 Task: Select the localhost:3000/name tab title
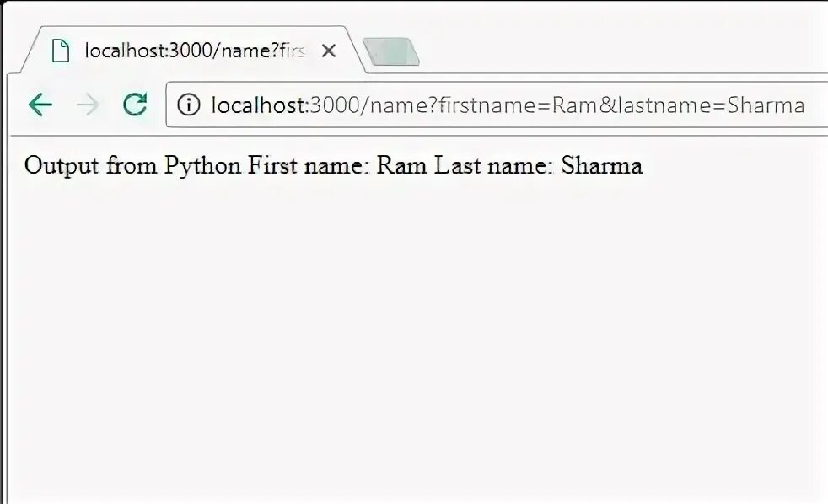[x=194, y=51]
